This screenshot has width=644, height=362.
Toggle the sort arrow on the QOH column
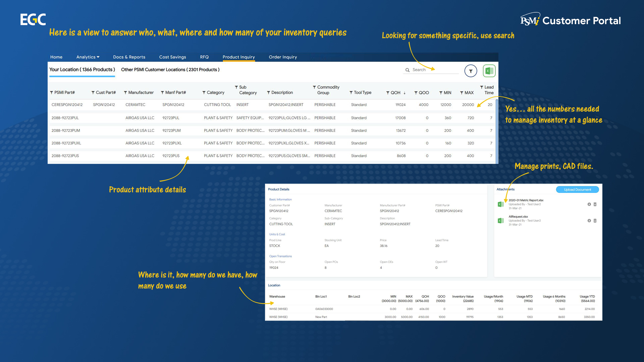point(405,93)
